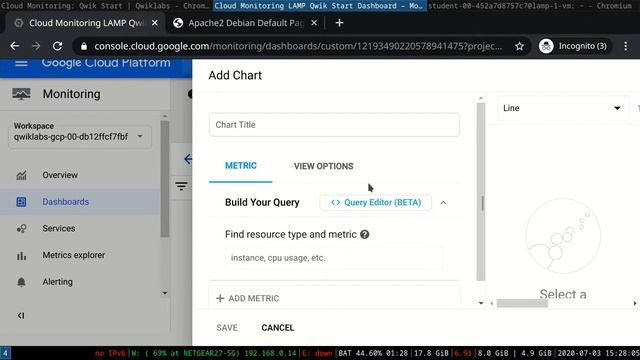Click the filter lines icon
The image size is (640, 360).
coord(181,186)
